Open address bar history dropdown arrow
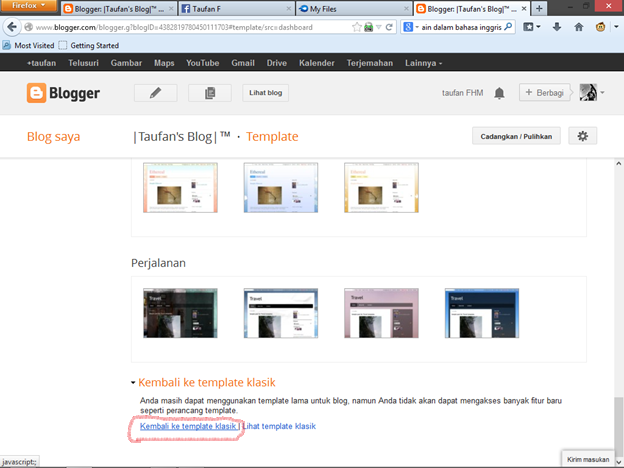The width and height of the screenshot is (624, 468). (378, 27)
